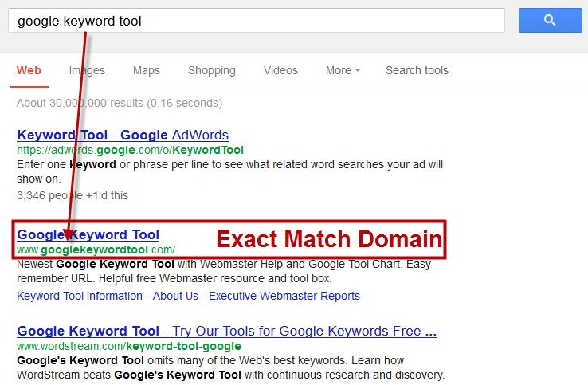Click the results count text

click(x=120, y=103)
